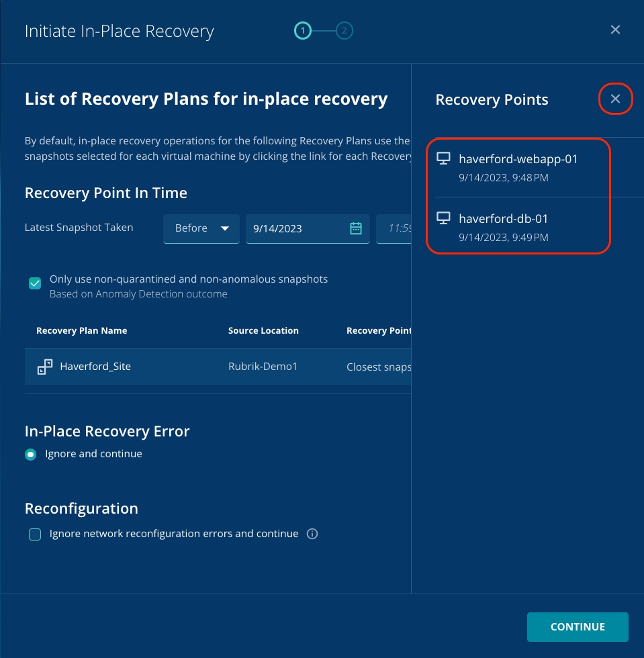Go to wizard step 2 indicator
The height and width of the screenshot is (658, 644).
pos(344,30)
